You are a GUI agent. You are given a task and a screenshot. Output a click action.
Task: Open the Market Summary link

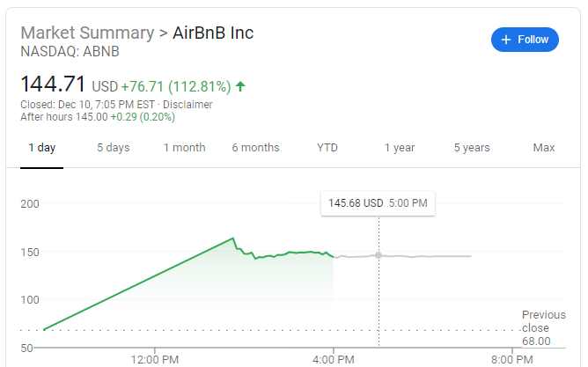[86, 33]
